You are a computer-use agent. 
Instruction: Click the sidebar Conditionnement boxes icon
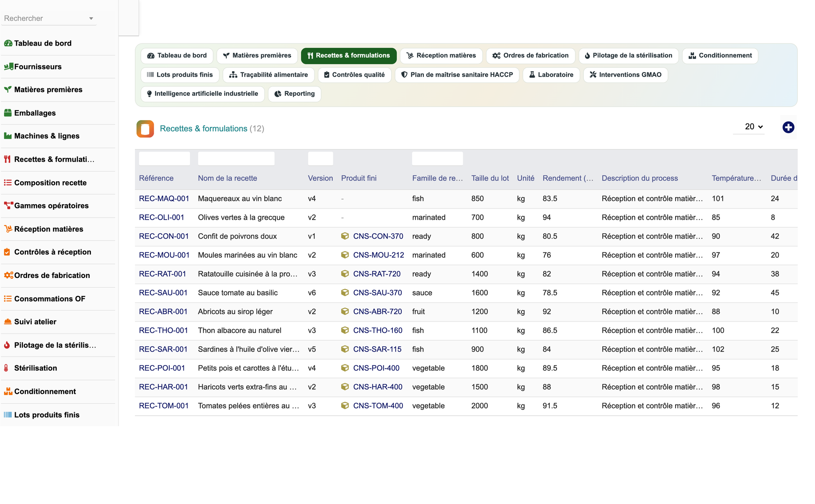8,391
